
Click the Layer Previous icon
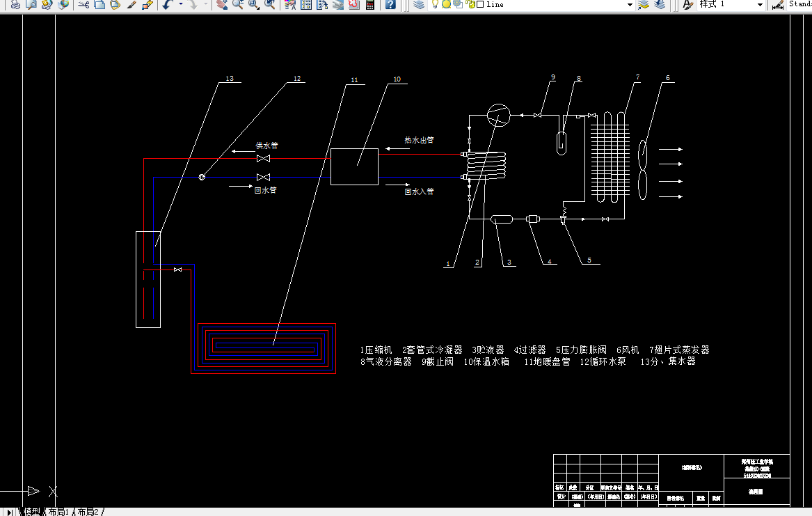(660, 5)
